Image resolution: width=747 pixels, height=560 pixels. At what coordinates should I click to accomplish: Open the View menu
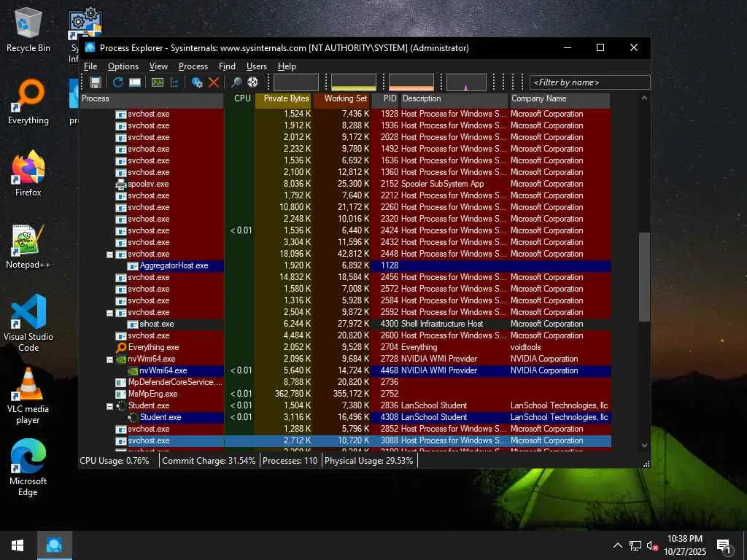coord(158,66)
